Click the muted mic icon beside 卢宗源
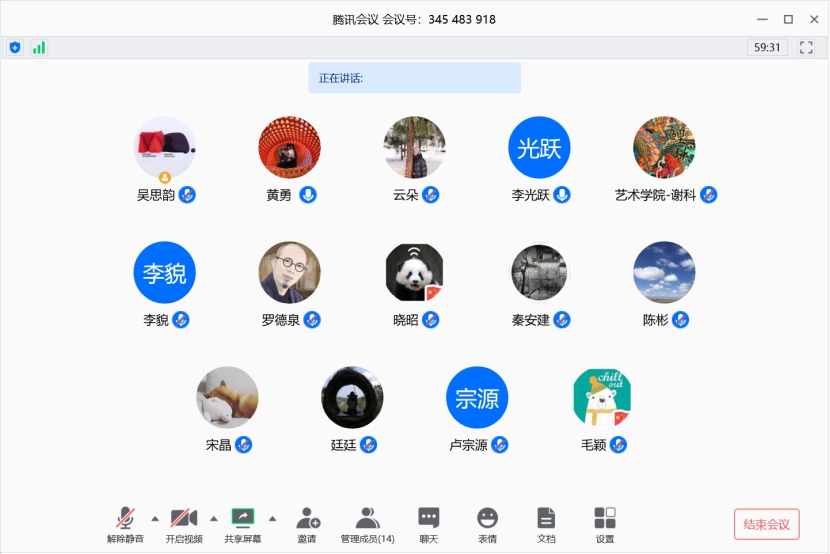The image size is (830, 554). (500, 445)
